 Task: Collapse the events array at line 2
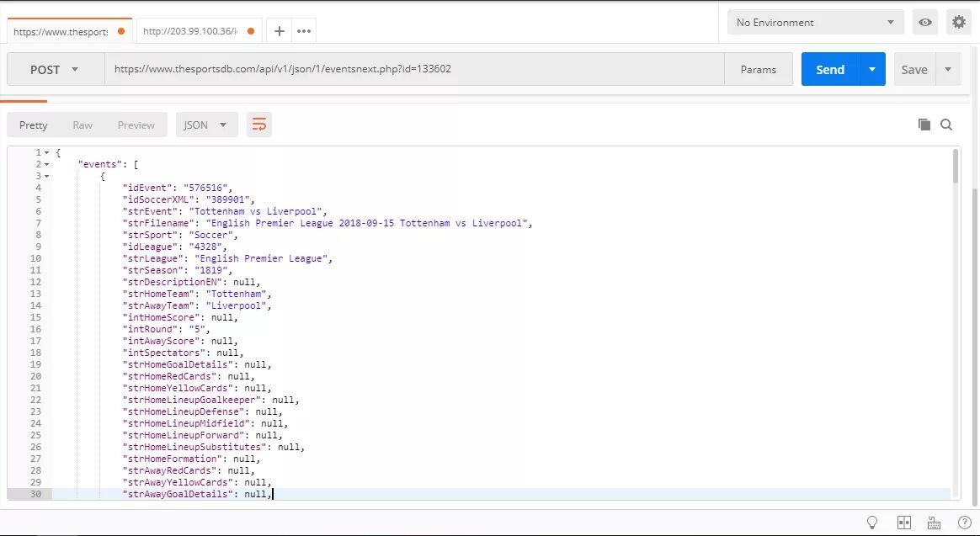(46, 164)
